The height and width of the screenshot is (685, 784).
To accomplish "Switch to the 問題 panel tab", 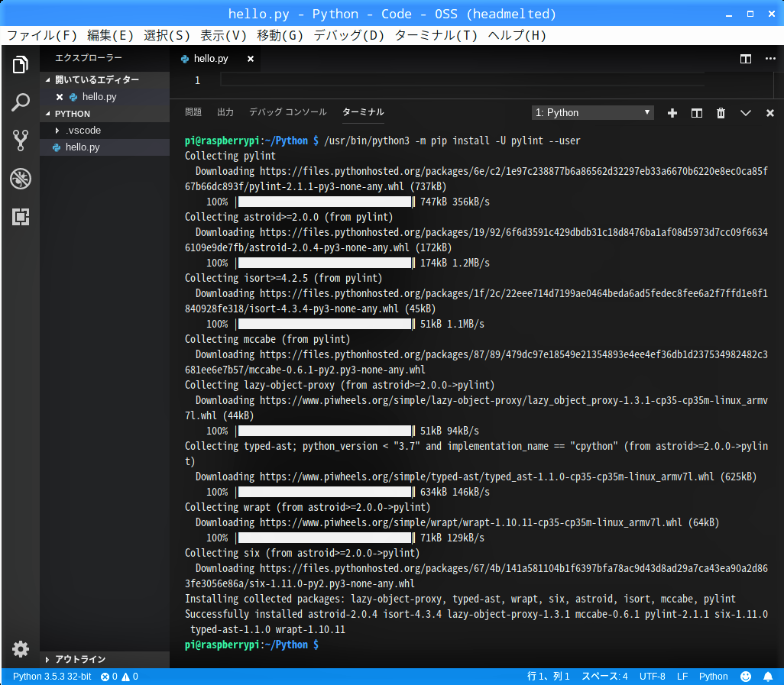I will click(x=193, y=112).
